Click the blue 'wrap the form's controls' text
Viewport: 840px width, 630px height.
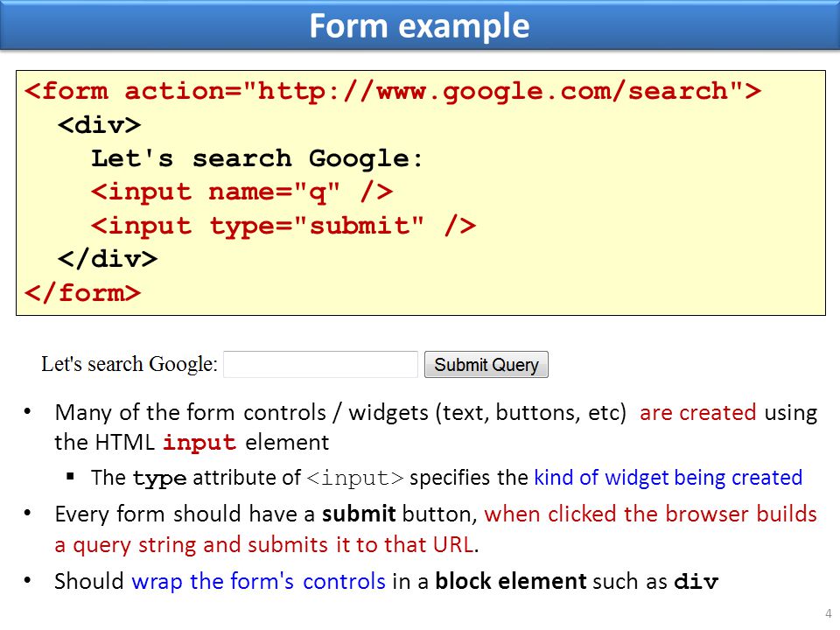click(258, 581)
